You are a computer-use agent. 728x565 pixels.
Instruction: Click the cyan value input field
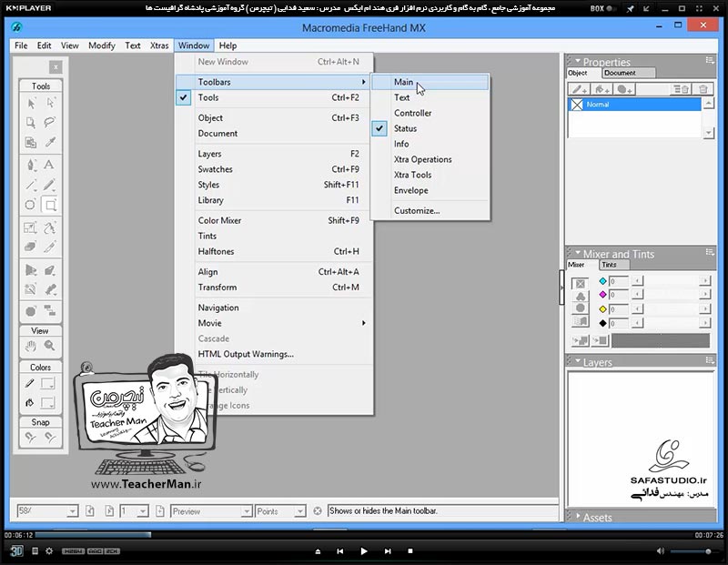(619, 281)
